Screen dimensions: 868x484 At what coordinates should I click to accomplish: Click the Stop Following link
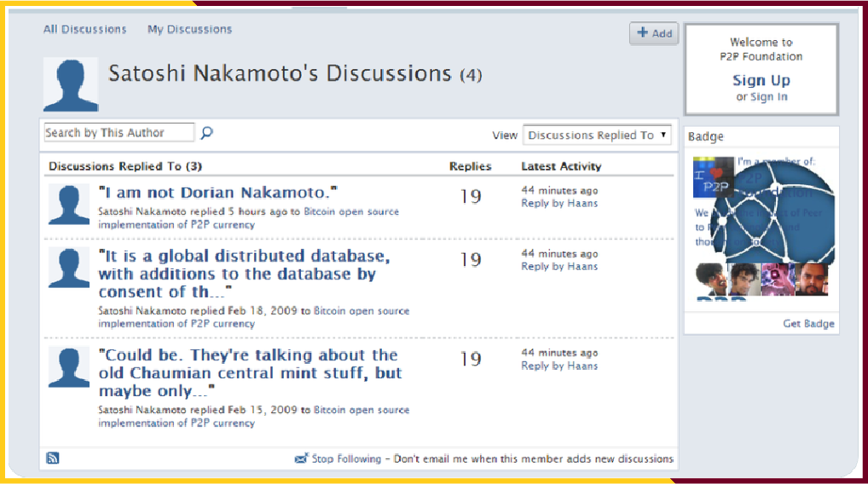tap(346, 459)
